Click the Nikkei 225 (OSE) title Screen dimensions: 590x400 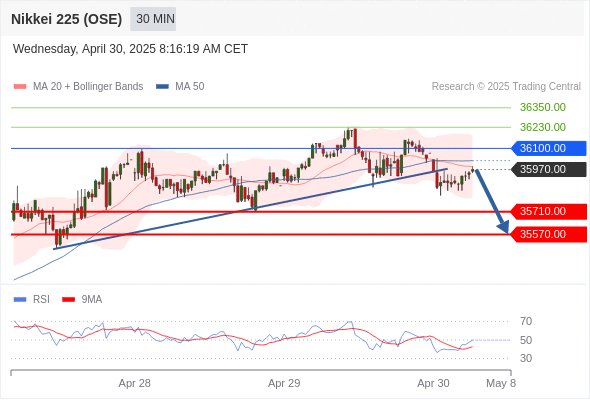(x=67, y=19)
